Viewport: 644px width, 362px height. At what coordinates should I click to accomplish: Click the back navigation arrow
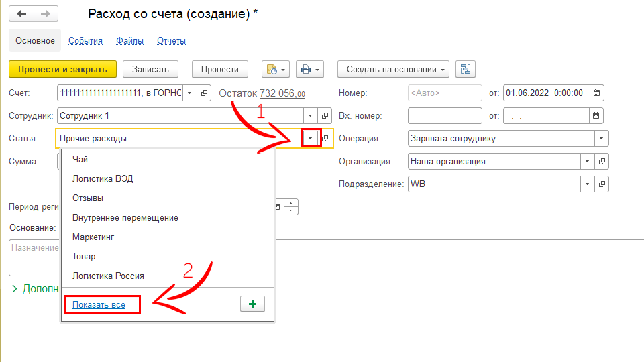click(x=21, y=14)
